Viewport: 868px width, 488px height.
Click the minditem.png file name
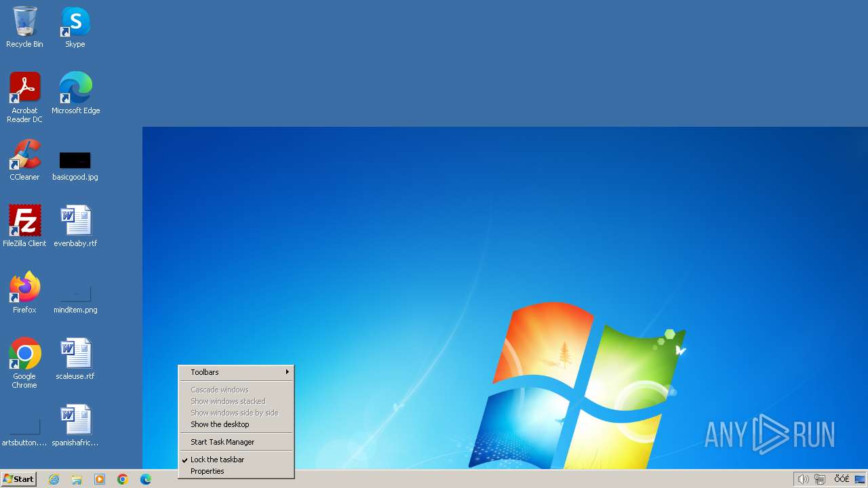coord(75,310)
